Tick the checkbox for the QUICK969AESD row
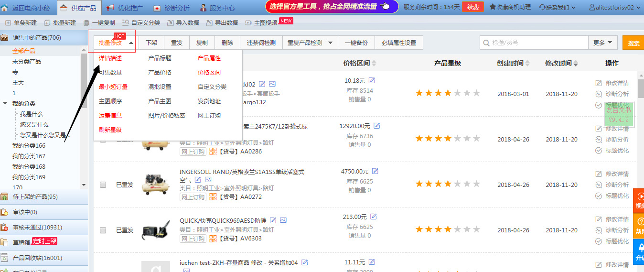 point(103,230)
